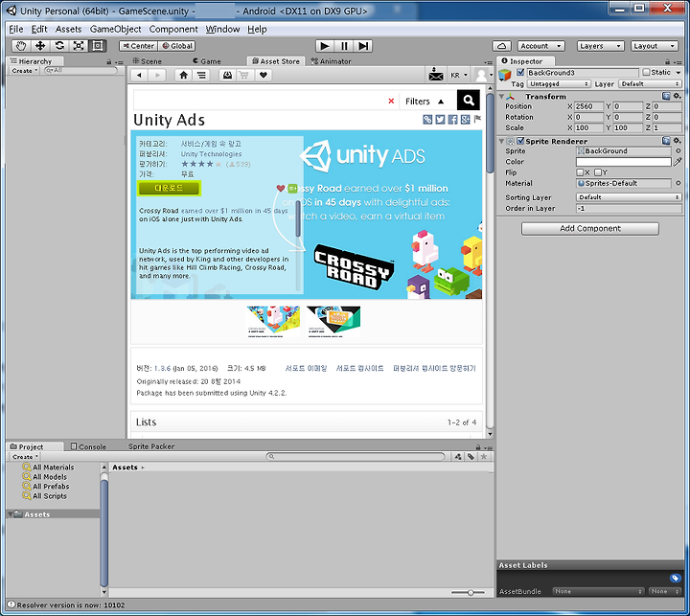Open the Layer dropdown showing Default

point(650,83)
